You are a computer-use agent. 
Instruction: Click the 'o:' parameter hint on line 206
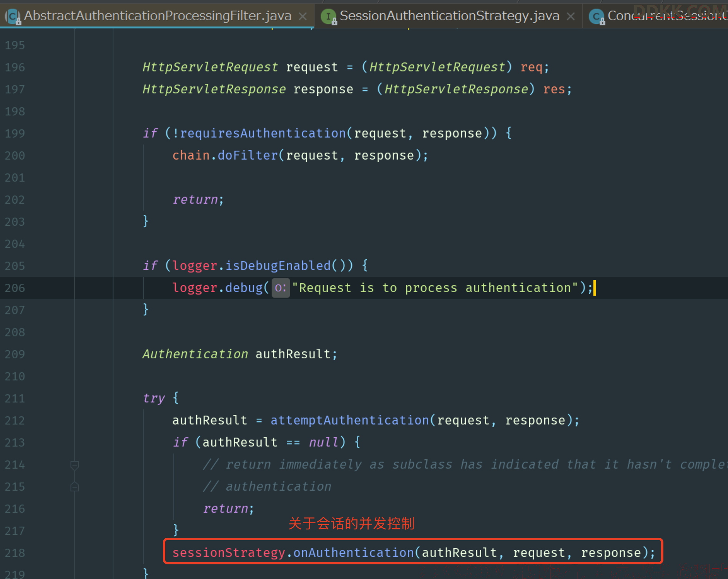tap(281, 288)
